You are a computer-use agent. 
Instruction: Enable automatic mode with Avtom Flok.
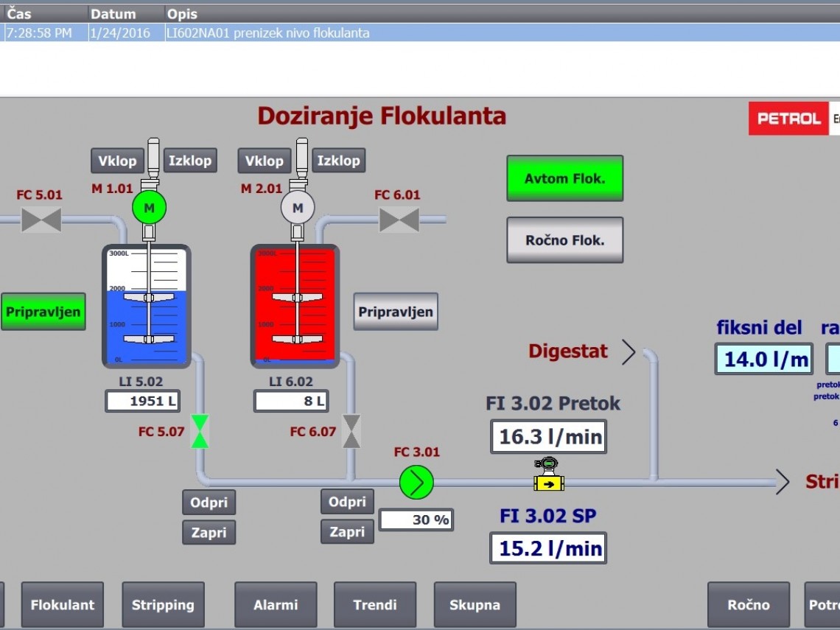pyautogui.click(x=564, y=178)
